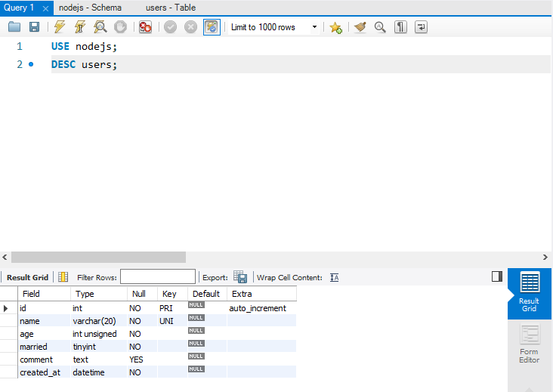Screen dimensions: 553x392
Task: Click the int unsigned type cell
Action: pyautogui.click(x=99, y=334)
